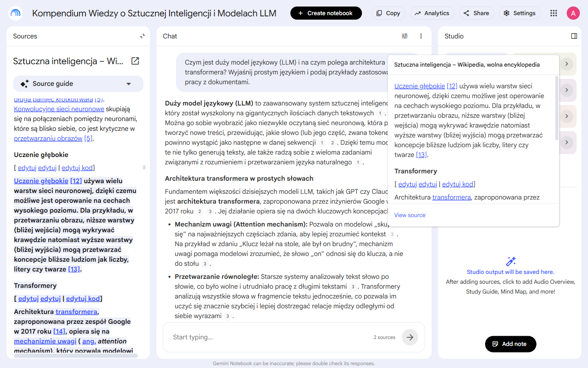
Task: Click the Copy button label
Action: coord(393,13)
